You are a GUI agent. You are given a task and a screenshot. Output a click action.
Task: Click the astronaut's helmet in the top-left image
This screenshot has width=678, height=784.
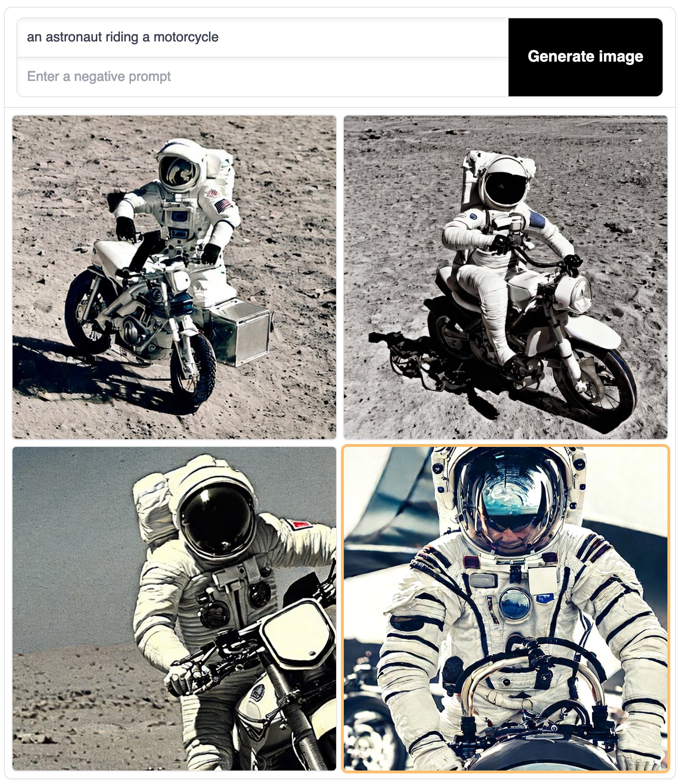pyautogui.click(x=179, y=165)
